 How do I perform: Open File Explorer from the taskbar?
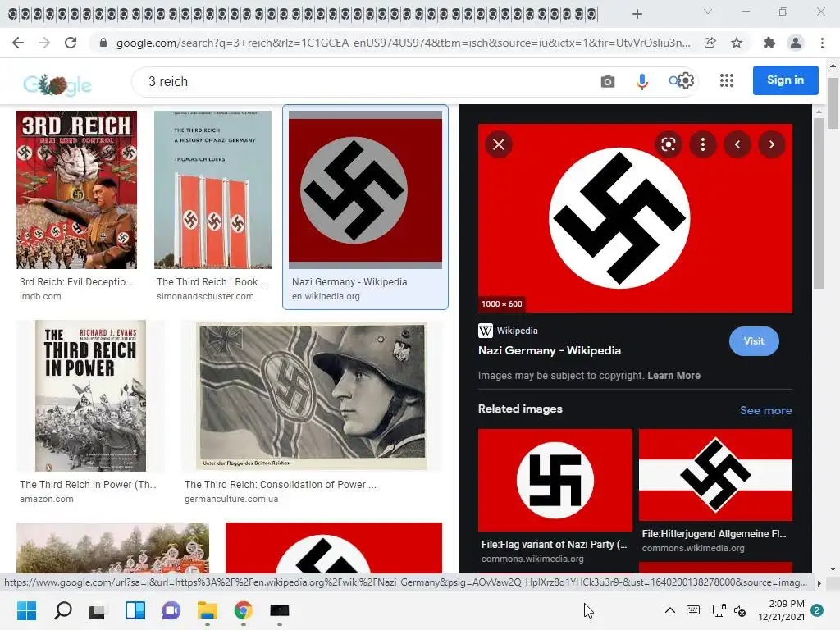pyautogui.click(x=208, y=610)
